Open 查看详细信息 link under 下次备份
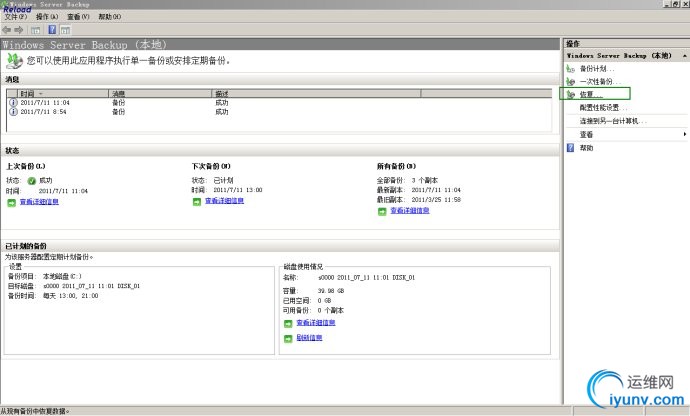This screenshot has height=416, width=690. (x=224, y=201)
